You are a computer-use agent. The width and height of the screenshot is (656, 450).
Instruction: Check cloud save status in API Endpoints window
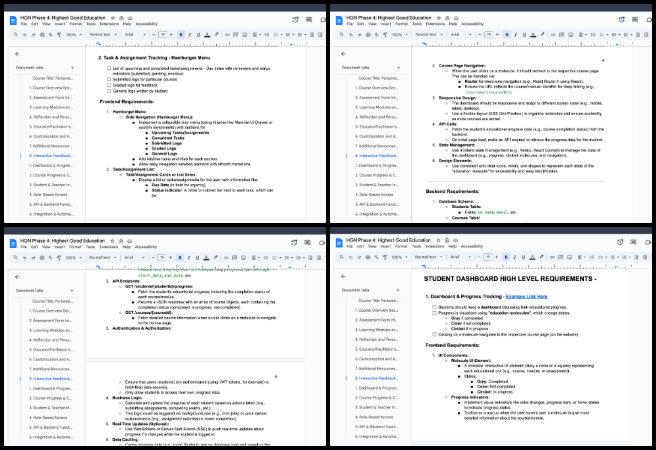coord(130,241)
